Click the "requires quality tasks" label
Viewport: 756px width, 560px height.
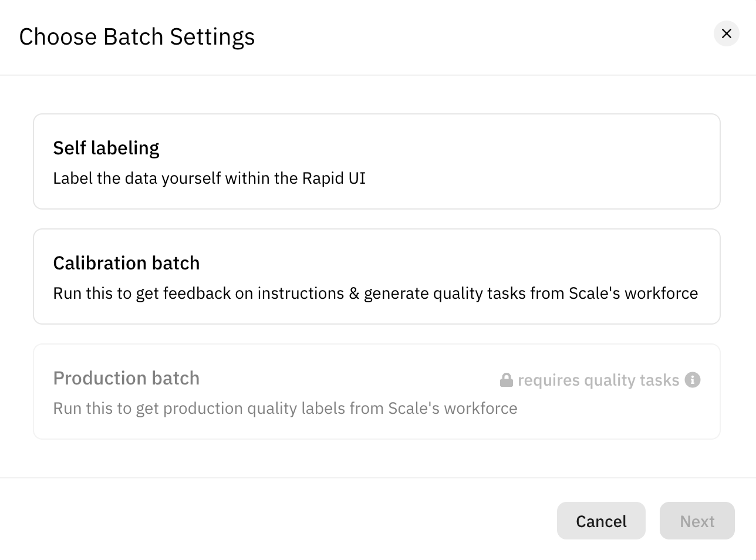pyautogui.click(x=598, y=380)
